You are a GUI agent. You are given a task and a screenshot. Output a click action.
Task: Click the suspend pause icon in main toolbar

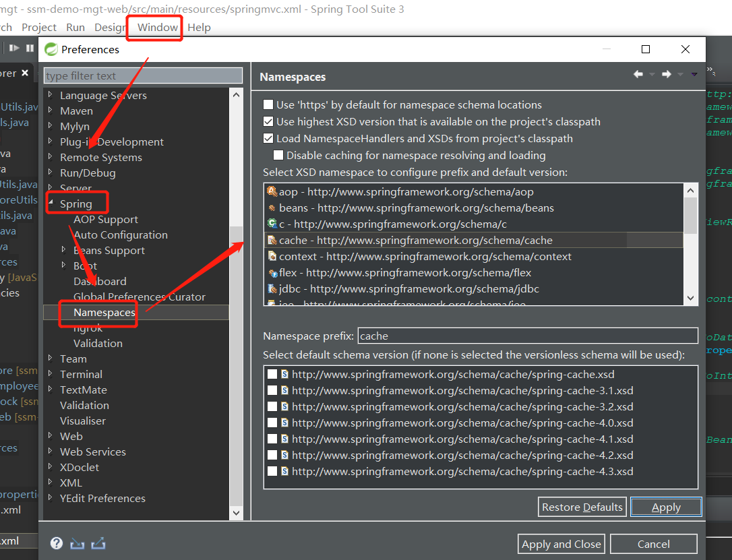click(30, 48)
